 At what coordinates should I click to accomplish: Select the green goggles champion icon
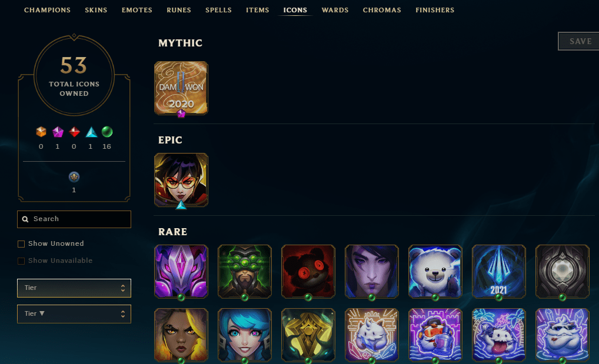tap(245, 272)
